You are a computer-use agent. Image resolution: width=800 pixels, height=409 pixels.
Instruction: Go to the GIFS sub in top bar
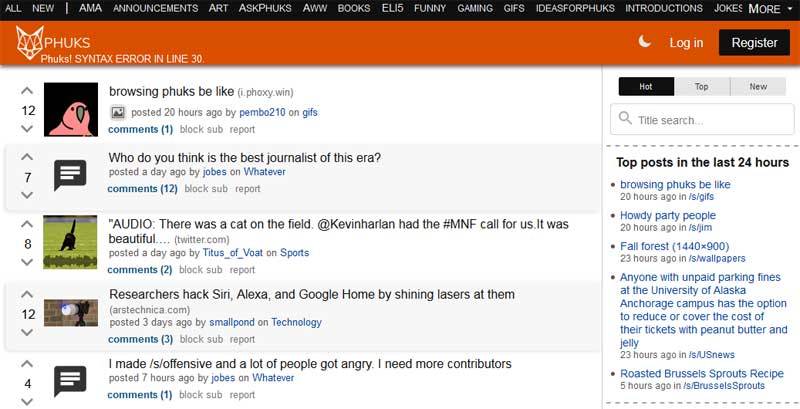[514, 8]
